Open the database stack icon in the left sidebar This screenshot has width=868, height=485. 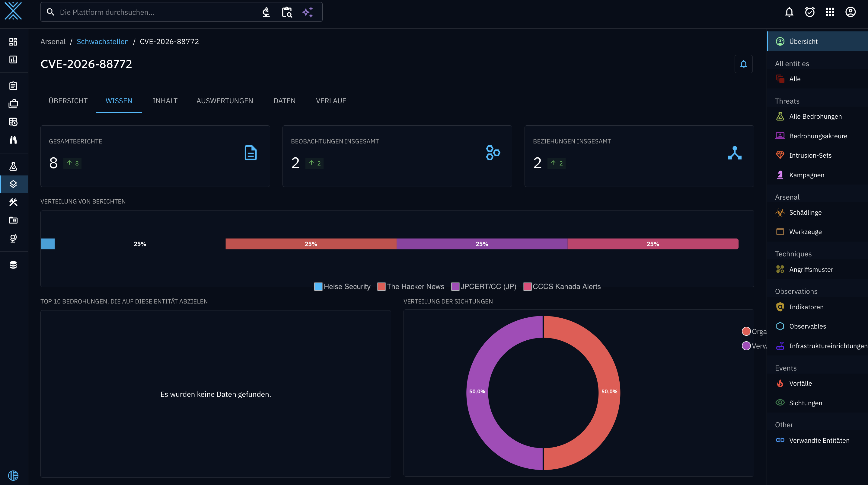coord(13,265)
